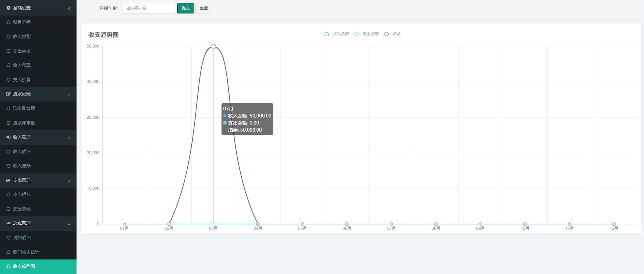Click the 12月 data point on the chart
Viewport: 644px width, 274px height.
point(614,224)
